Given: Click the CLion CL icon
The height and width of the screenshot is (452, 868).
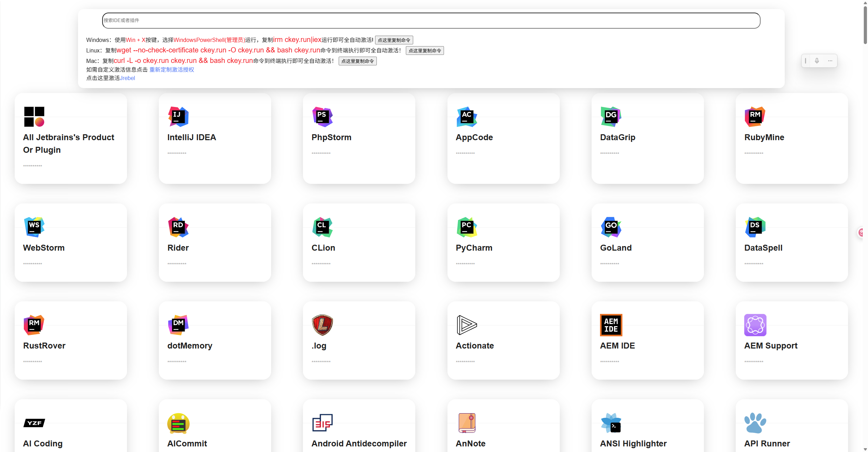Looking at the screenshot, I should pos(323,227).
